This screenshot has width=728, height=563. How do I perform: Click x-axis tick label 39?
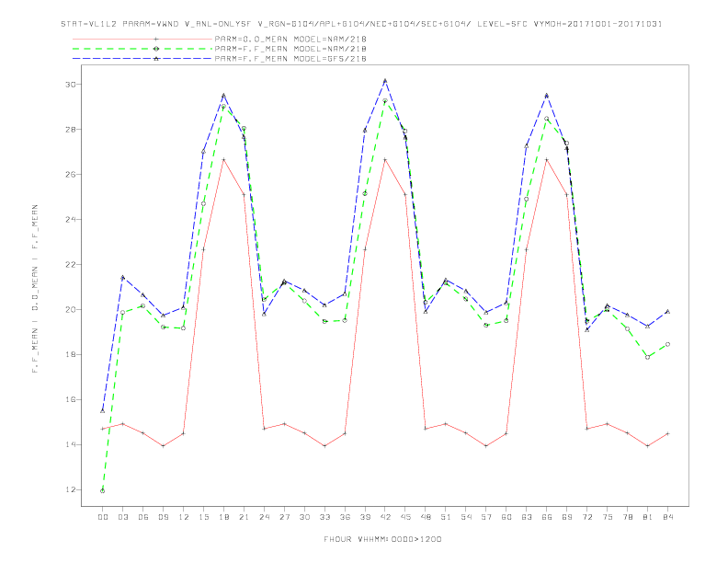tap(365, 517)
